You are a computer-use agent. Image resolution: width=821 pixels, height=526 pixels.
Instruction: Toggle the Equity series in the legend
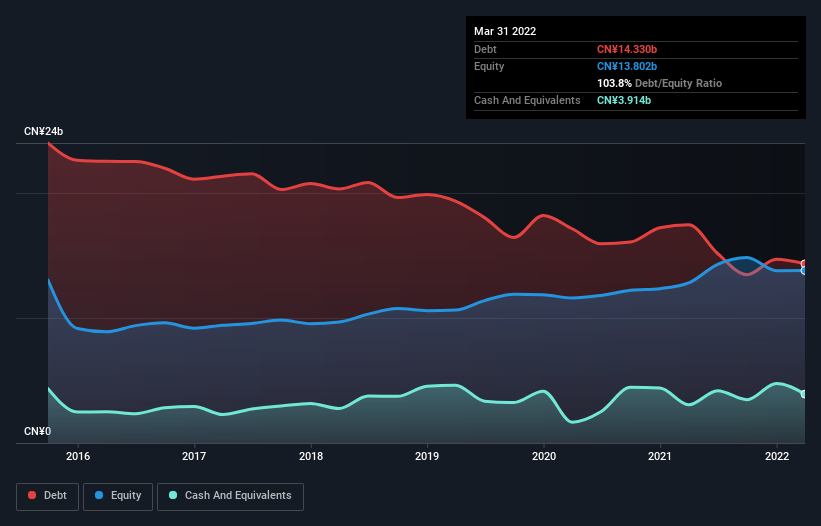119,495
